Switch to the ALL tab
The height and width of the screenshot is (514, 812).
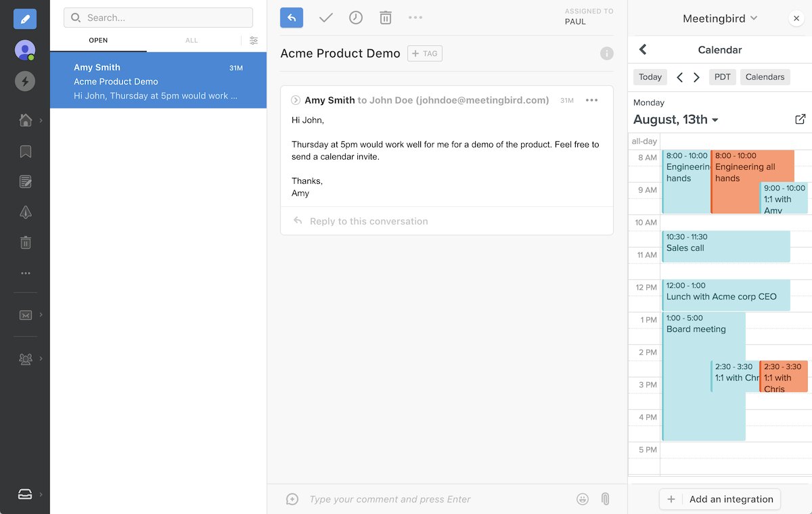click(191, 41)
